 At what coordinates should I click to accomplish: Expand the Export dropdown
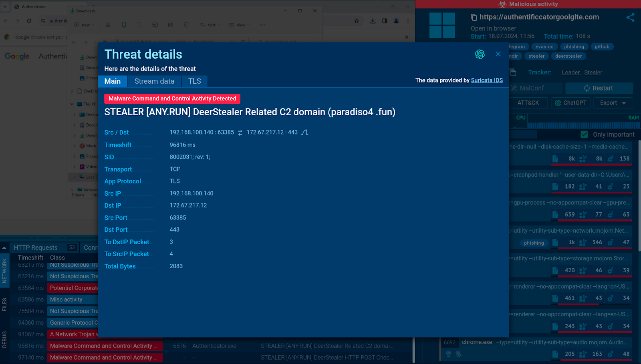(613, 103)
